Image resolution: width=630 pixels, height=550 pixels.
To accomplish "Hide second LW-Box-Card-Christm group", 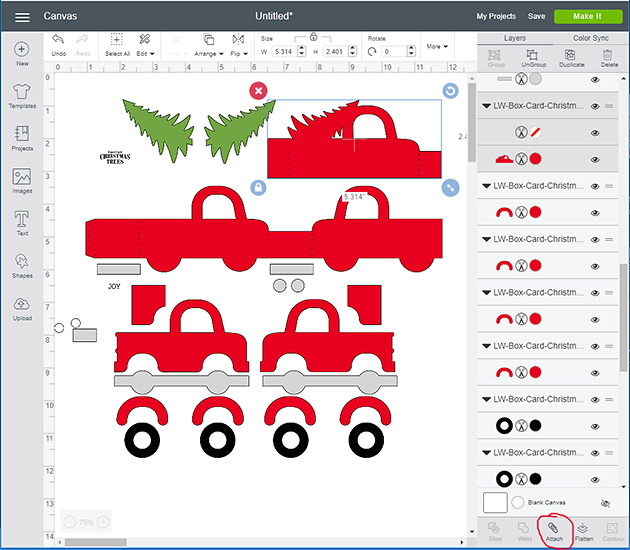I will 595,186.
